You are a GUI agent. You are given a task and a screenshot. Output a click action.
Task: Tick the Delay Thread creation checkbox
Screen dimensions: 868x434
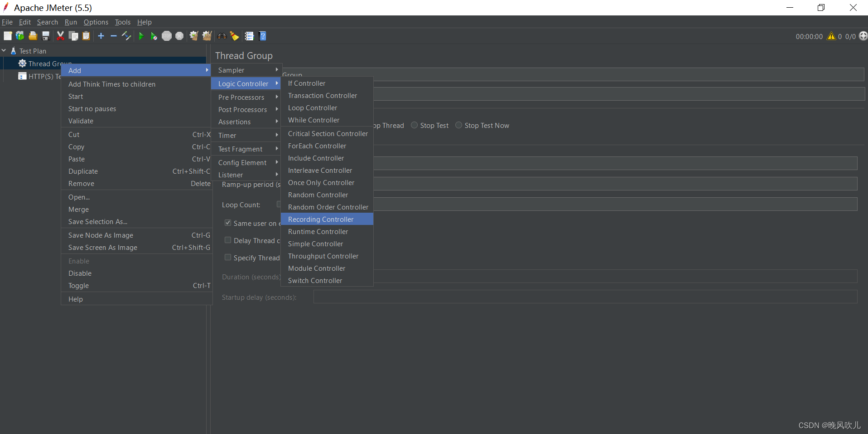[228, 240]
